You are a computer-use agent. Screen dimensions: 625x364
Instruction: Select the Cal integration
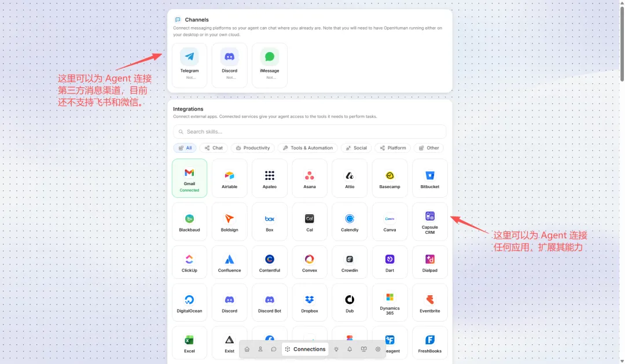point(310,222)
